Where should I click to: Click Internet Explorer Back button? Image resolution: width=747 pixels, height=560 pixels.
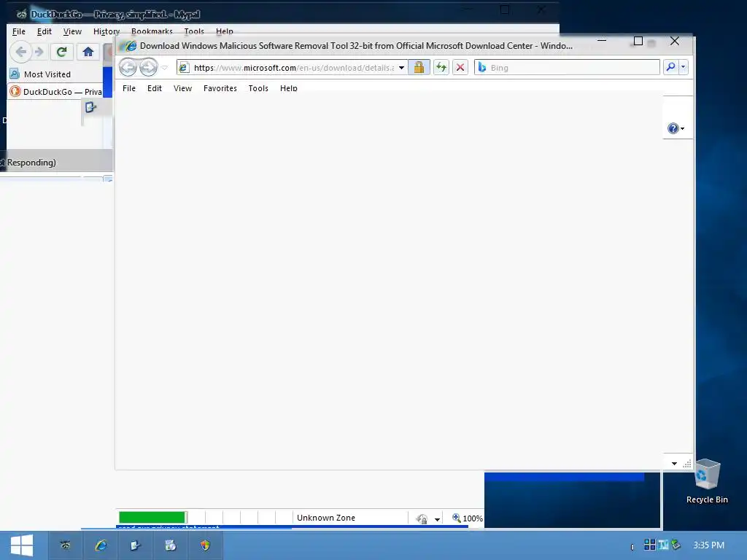128,67
